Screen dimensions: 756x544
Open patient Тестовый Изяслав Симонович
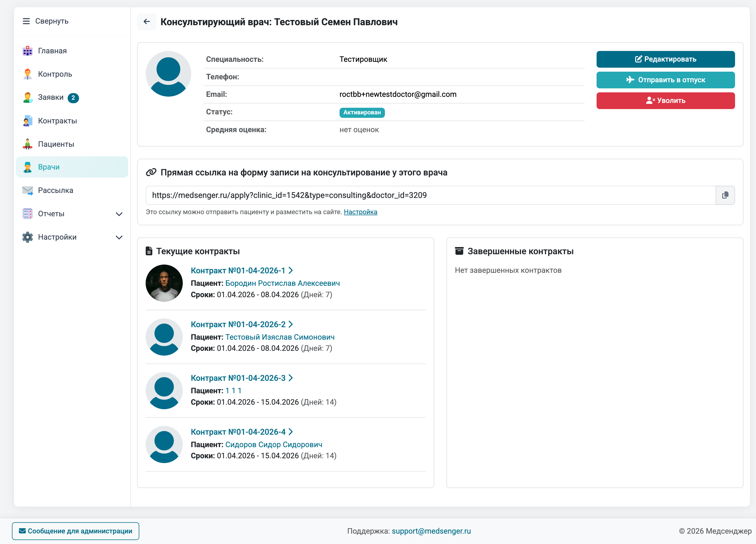click(x=280, y=337)
